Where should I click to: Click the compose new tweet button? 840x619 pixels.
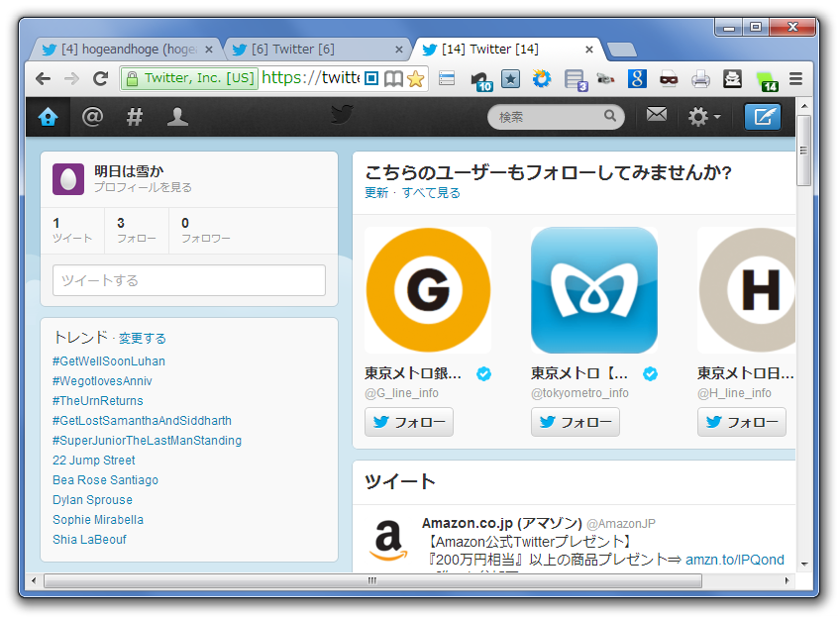coord(763,116)
